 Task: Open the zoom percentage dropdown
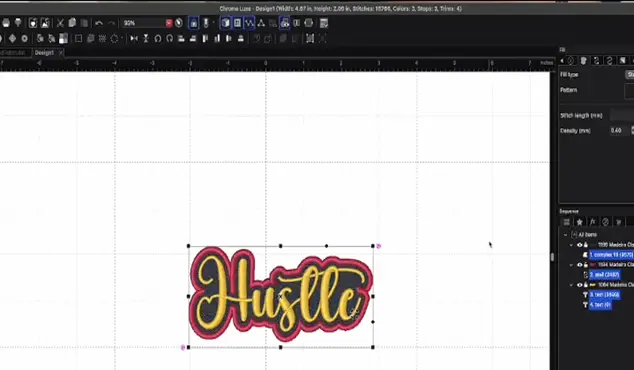point(169,23)
